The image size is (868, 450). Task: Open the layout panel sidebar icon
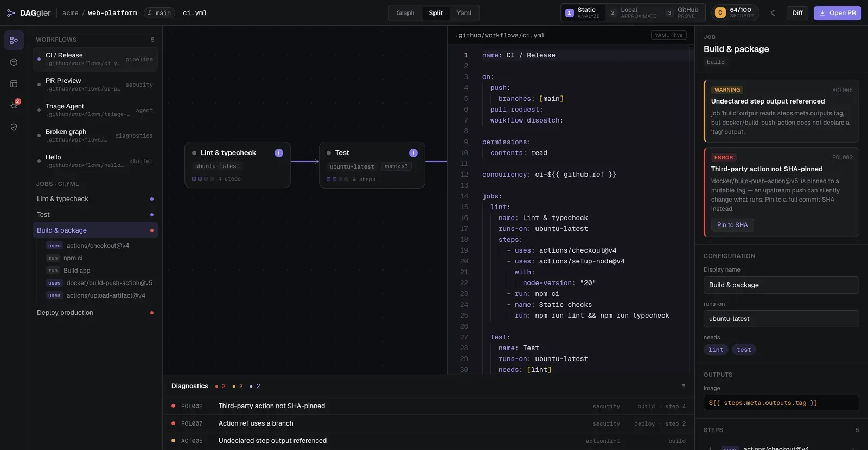click(x=14, y=83)
